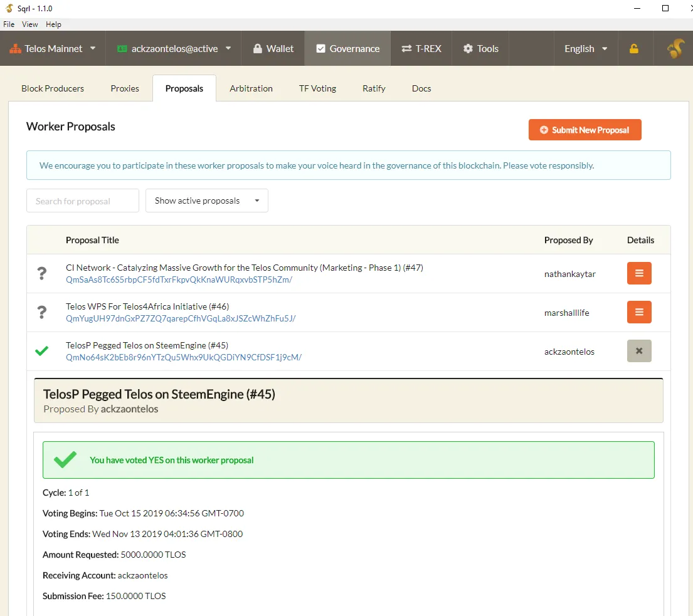The image size is (693, 616).
Task: Open the Governance section
Action: tap(348, 49)
